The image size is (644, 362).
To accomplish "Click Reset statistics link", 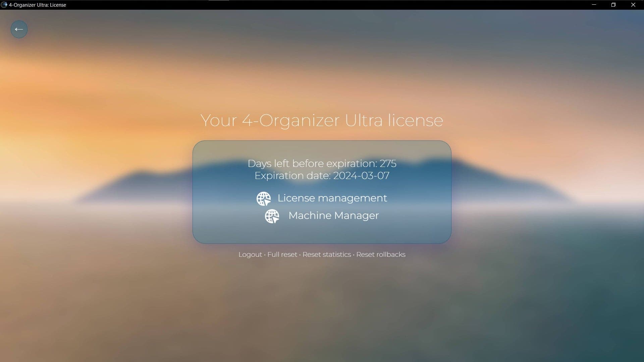I will tap(326, 254).
